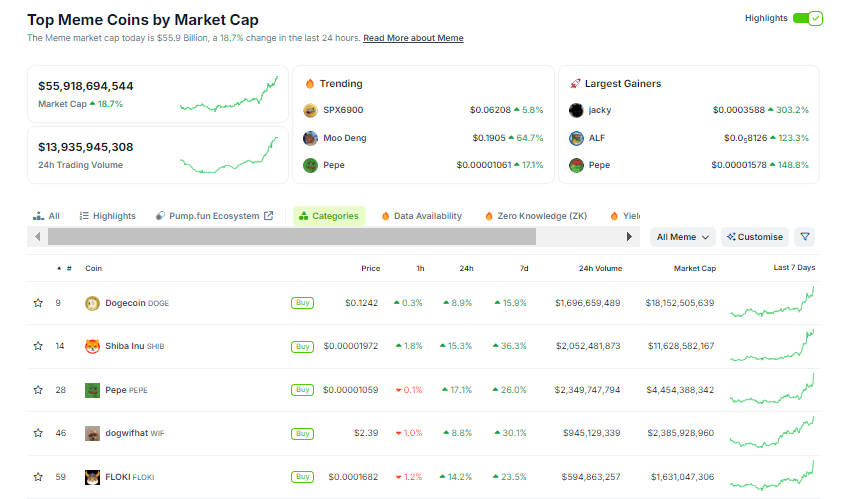The height and width of the screenshot is (499, 842).
Task: Click the horizontal scrollbar thumb
Action: pyautogui.click(x=292, y=236)
